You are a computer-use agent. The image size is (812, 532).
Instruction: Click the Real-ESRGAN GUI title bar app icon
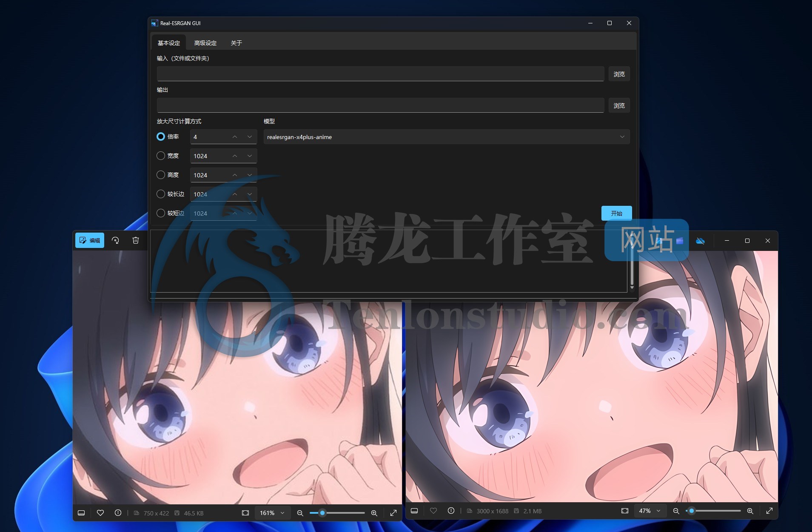[154, 23]
